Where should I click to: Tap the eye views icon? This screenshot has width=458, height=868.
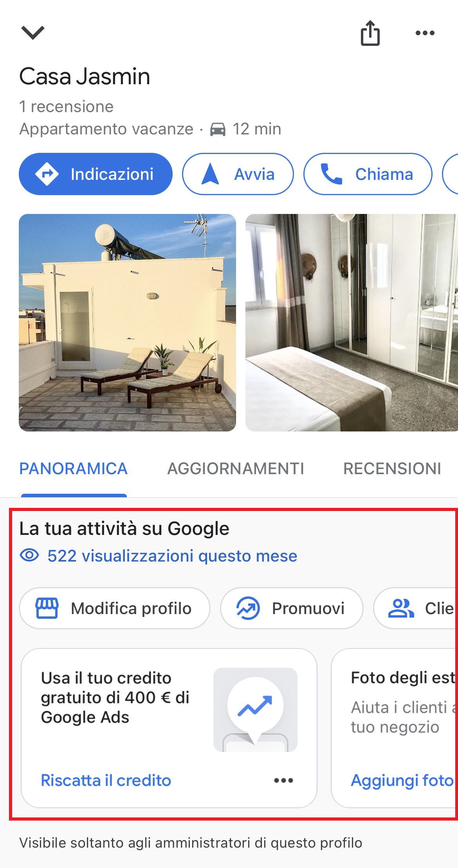point(29,555)
